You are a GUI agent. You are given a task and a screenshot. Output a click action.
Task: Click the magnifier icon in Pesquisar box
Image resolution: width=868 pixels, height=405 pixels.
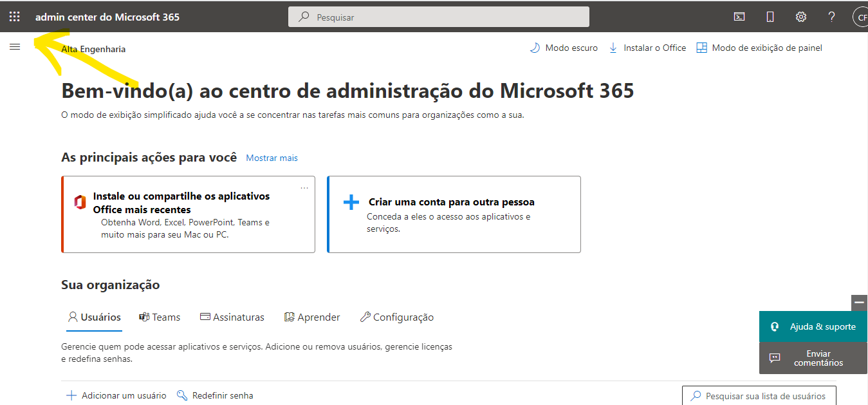[x=304, y=17]
